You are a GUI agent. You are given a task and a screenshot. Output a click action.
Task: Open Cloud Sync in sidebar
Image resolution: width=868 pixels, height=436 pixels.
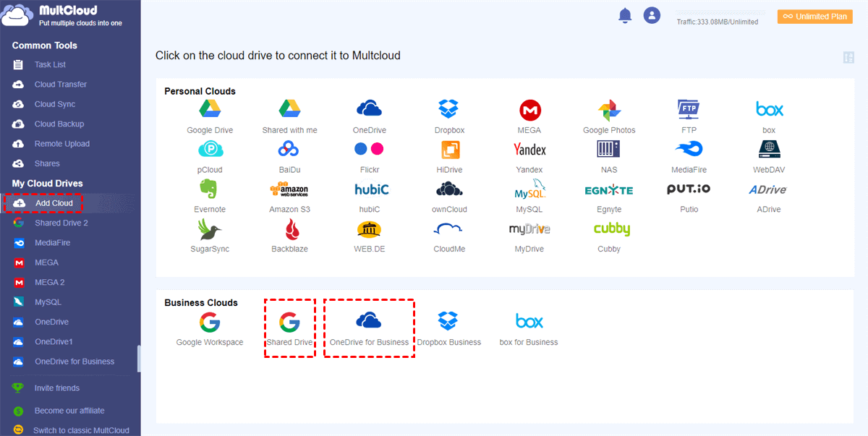(x=54, y=104)
